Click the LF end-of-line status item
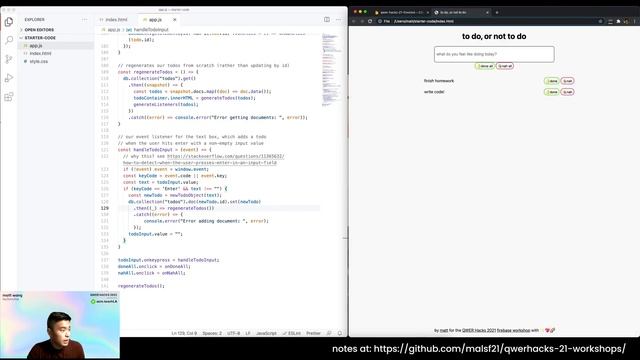 point(248,333)
